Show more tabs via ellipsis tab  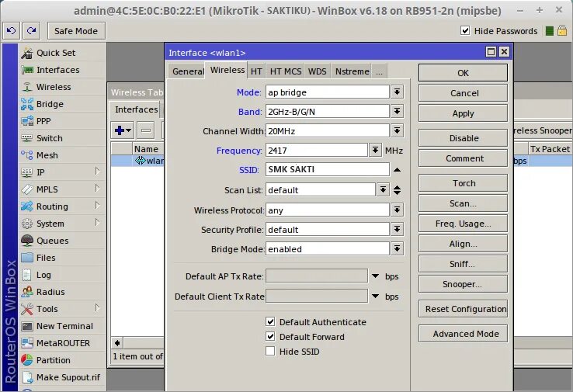tap(380, 71)
